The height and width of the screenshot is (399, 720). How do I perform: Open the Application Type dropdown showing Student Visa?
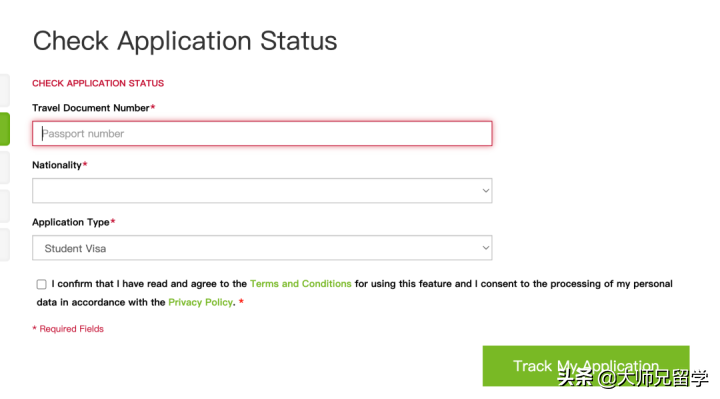pos(262,248)
